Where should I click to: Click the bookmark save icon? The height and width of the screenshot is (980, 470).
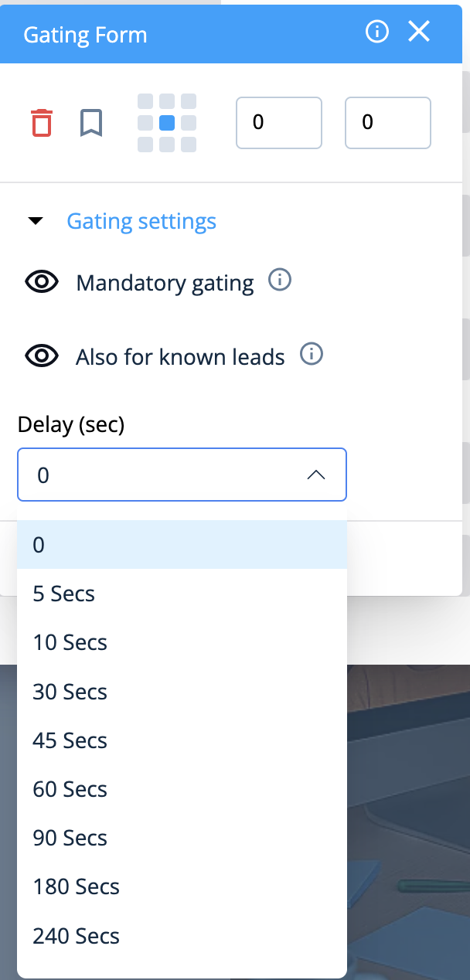pos(91,123)
